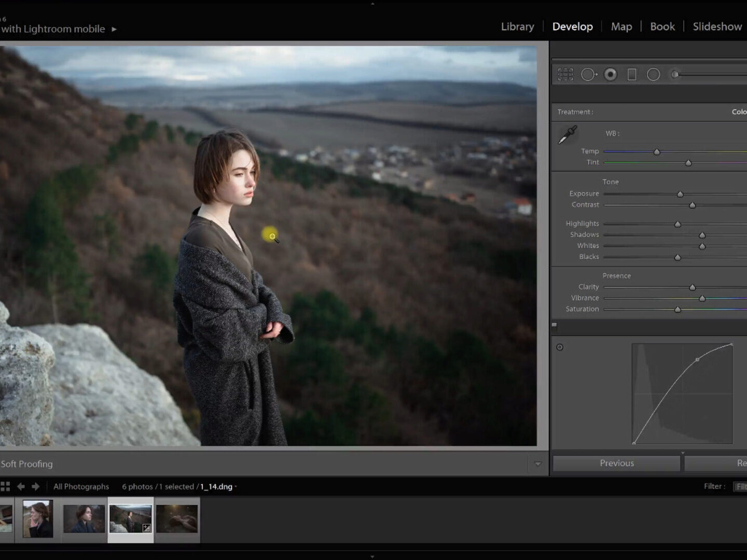
Task: Select the Graduated Filter tool
Action: pyautogui.click(x=632, y=75)
